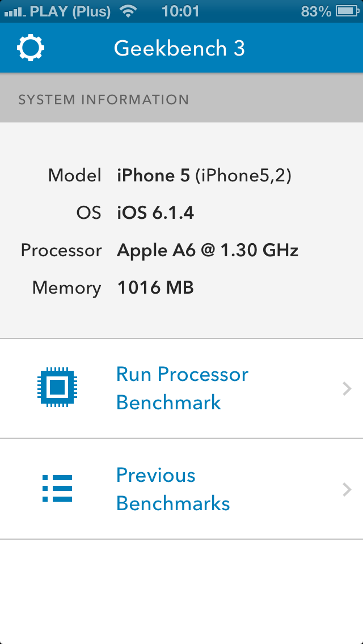Tap the processor chip icon

[57, 388]
